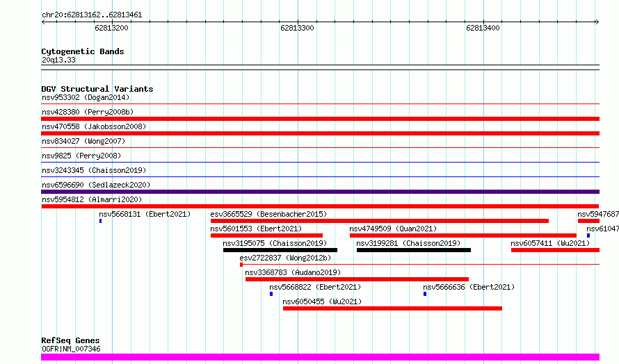619x364 pixels.
Task: Open the Cytogenetic Bands track heading
Action: point(83,51)
